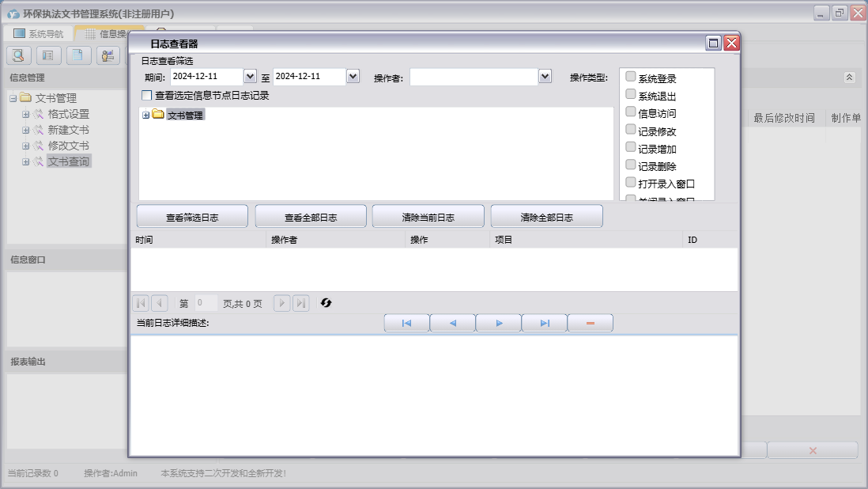
Task: Click the 修改文书 node icon in sidebar
Action: coord(38,146)
